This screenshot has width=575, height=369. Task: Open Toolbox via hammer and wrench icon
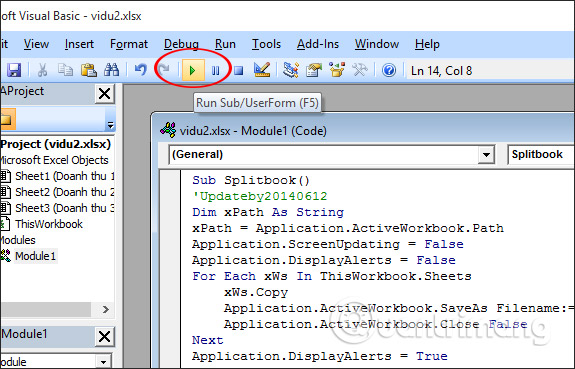(360, 70)
